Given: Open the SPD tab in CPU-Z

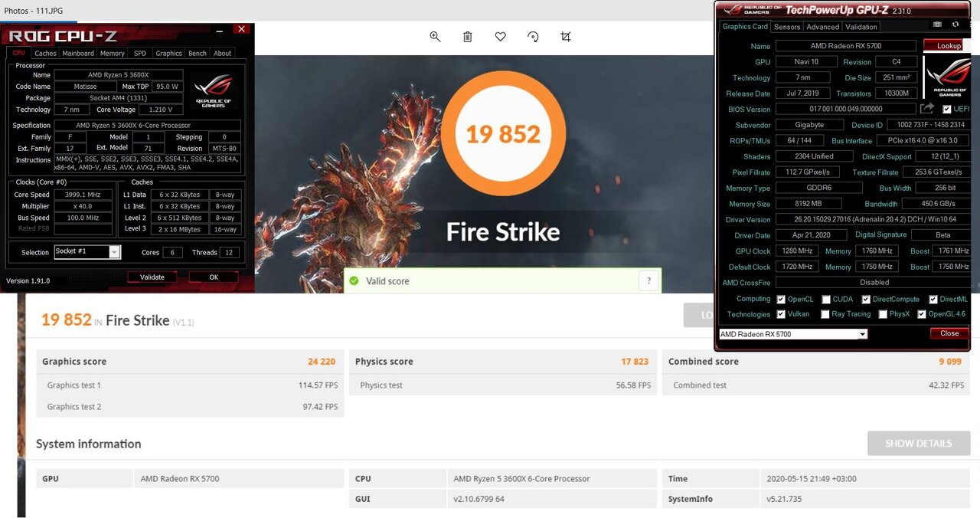Looking at the screenshot, I should click(140, 54).
